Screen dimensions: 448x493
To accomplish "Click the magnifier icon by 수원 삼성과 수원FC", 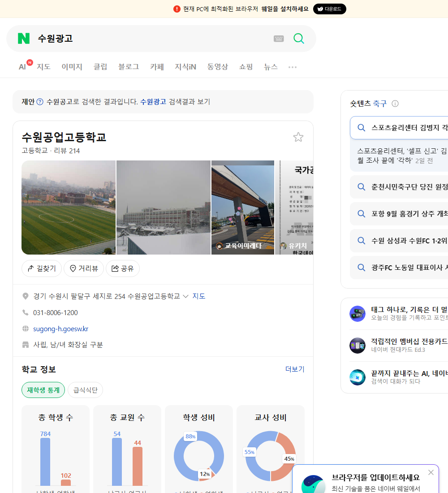I will coord(362,241).
